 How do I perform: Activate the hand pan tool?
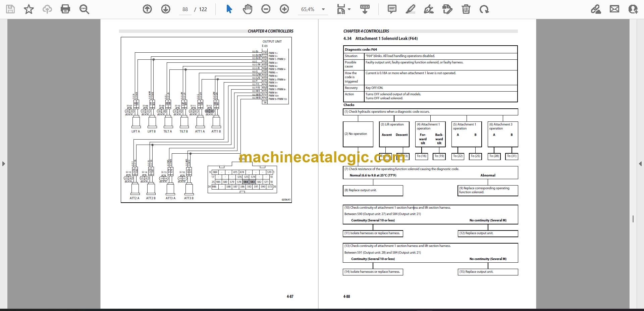248,9
